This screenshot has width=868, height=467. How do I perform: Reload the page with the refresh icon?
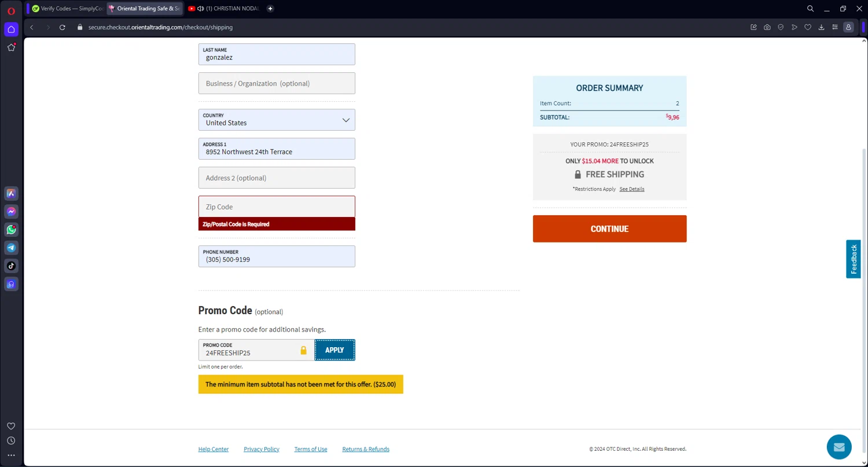[62, 27]
